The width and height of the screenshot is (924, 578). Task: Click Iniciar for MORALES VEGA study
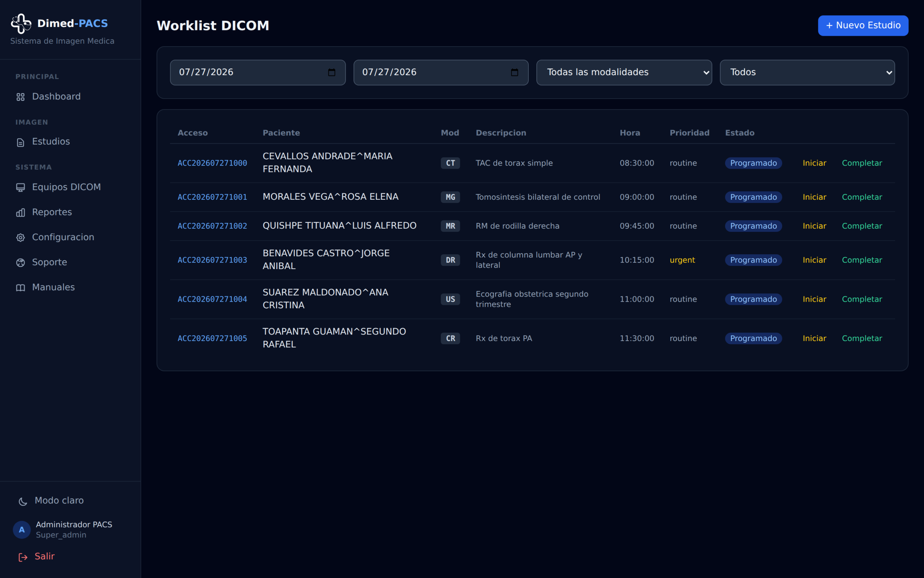[814, 197]
